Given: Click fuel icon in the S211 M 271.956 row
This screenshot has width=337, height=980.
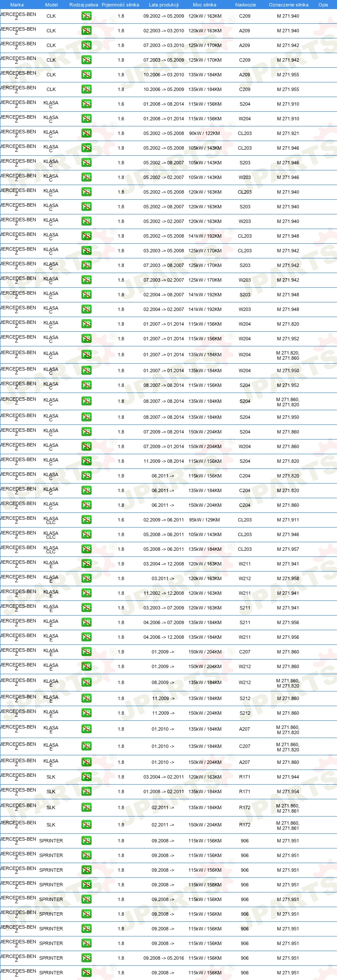Looking at the screenshot, I should click(87, 622).
